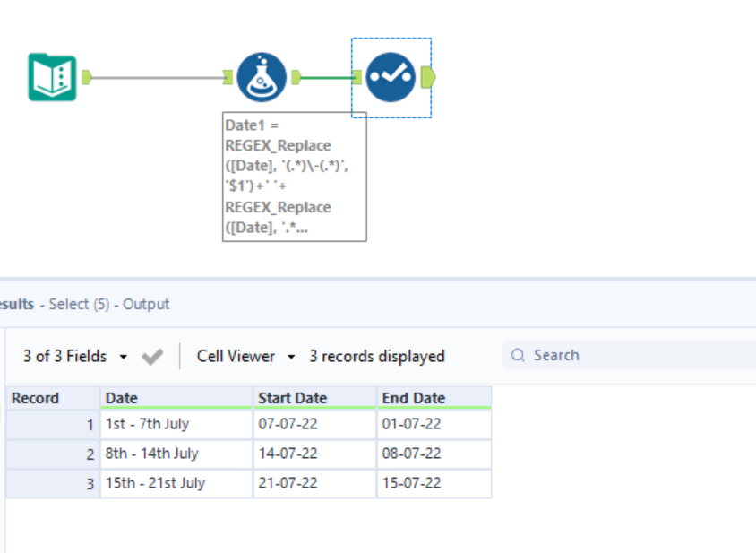The height and width of the screenshot is (553, 756).
Task: Open the 3 of 3 Fields dropdown
Action: [x=67, y=356]
